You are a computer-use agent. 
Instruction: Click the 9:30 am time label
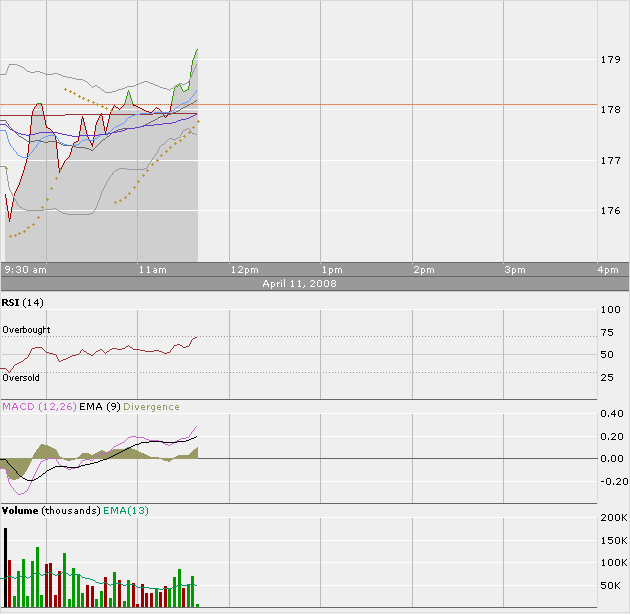(x=26, y=270)
